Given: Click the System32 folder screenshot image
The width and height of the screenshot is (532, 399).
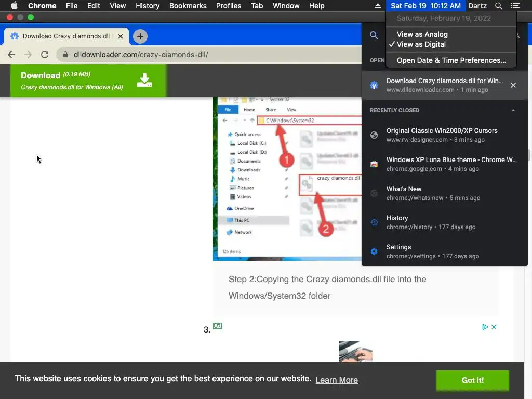Looking at the screenshot, I should (x=287, y=179).
